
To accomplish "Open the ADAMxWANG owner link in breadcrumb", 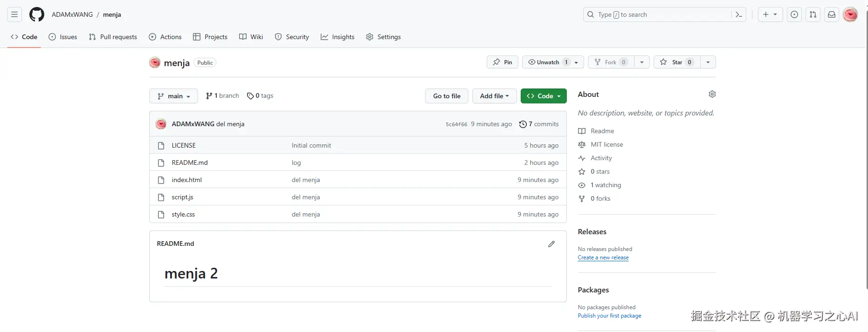I will pyautogui.click(x=72, y=14).
